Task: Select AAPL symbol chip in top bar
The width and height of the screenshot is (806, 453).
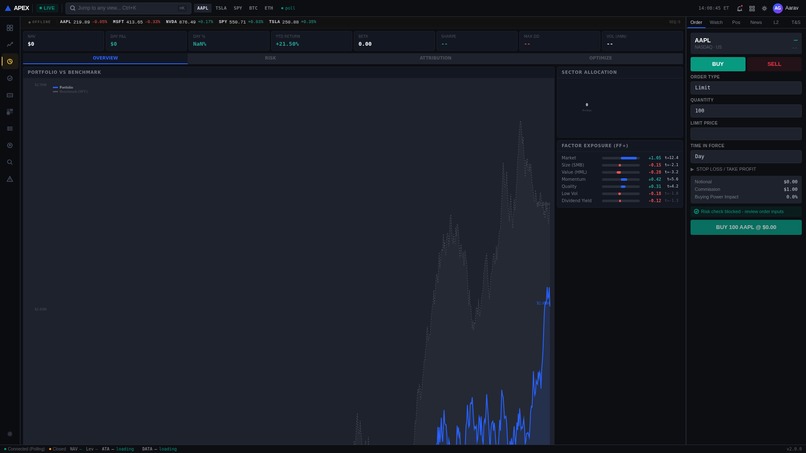Action: pyautogui.click(x=203, y=8)
